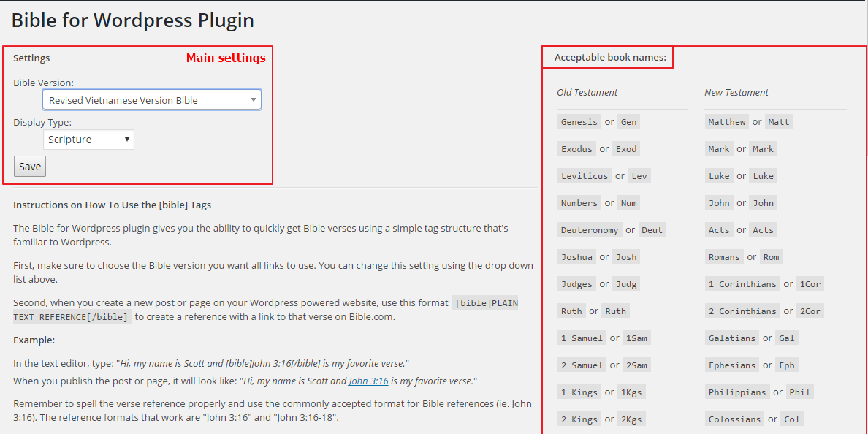868x434 pixels.
Task: Click the 'Settings' heading
Action: pyautogui.click(x=31, y=58)
